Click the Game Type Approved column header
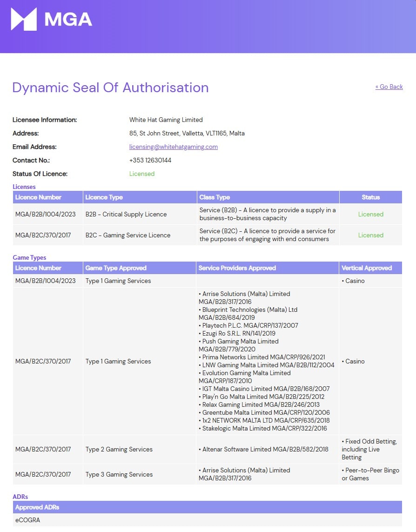Image resolution: width=416 pixels, height=532 pixels. click(116, 268)
